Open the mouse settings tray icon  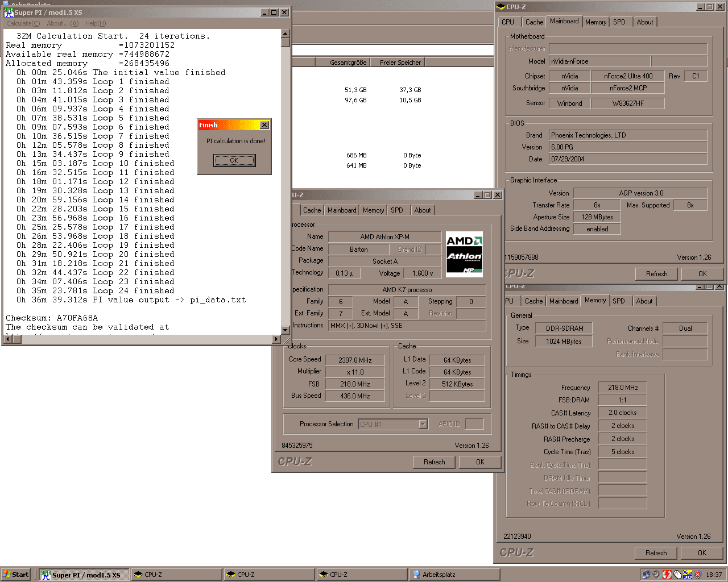(677, 575)
